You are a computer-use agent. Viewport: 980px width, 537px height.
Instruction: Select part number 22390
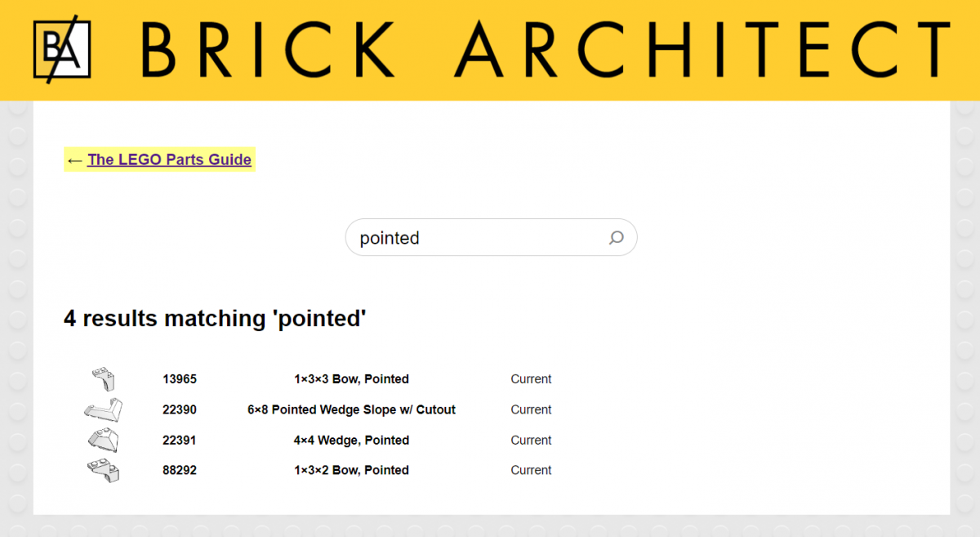180,409
